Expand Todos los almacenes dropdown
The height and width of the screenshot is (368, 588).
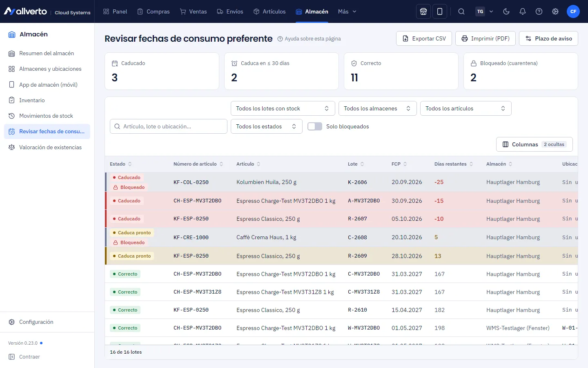[378, 108]
